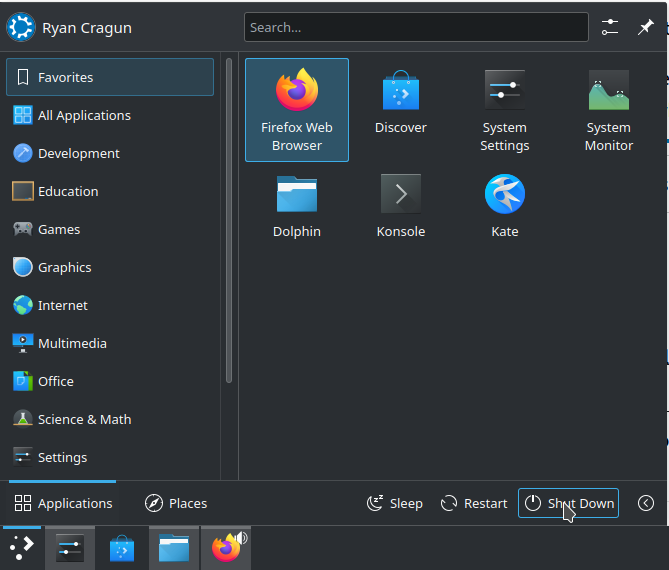Viewport: 669px width, 570px height.
Task: Open Kate text editor
Action: coord(505,206)
